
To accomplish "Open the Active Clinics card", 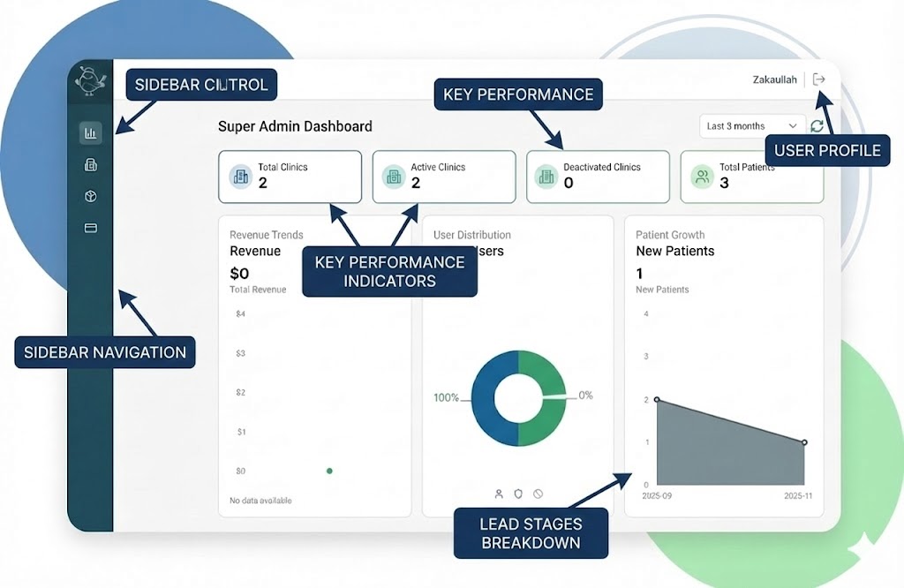I will [x=443, y=177].
